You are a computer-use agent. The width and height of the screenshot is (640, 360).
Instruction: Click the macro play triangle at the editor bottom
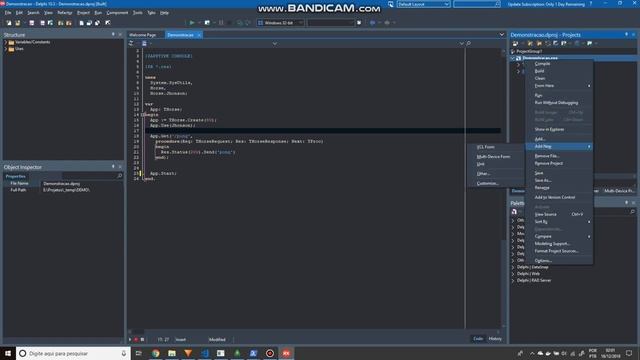pos(130,339)
